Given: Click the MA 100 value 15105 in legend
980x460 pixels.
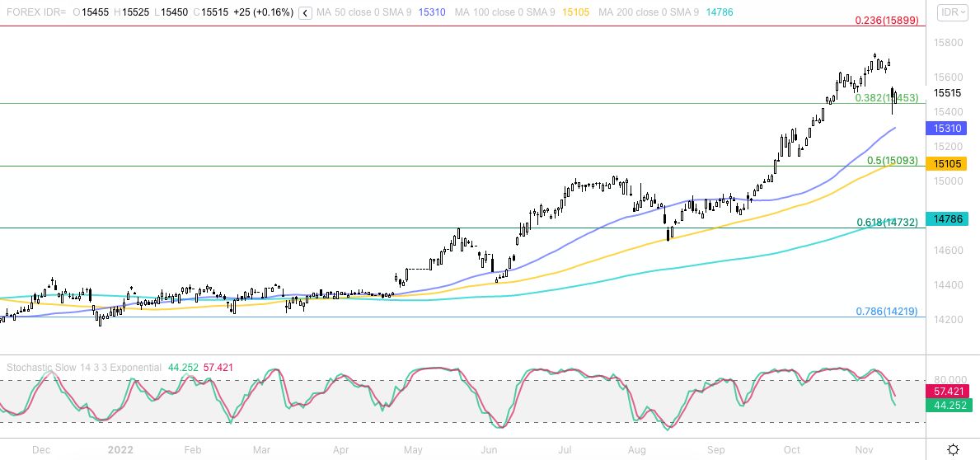Looking at the screenshot, I should point(575,12).
